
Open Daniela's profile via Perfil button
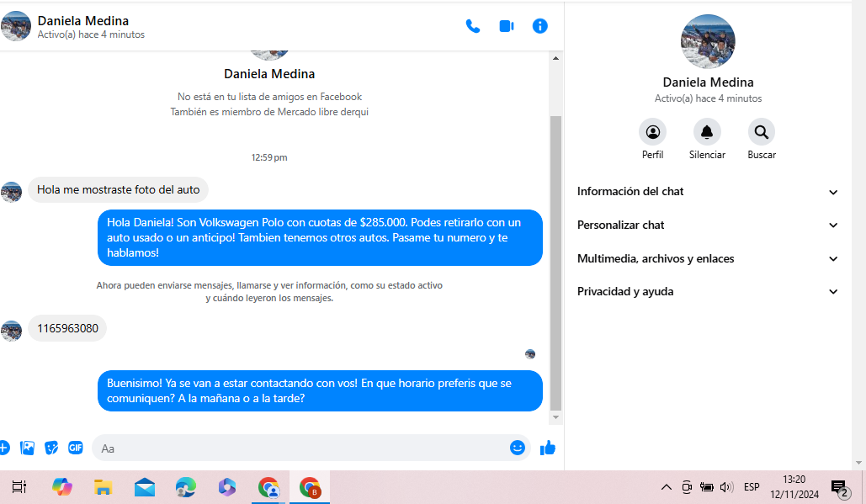pos(652,132)
